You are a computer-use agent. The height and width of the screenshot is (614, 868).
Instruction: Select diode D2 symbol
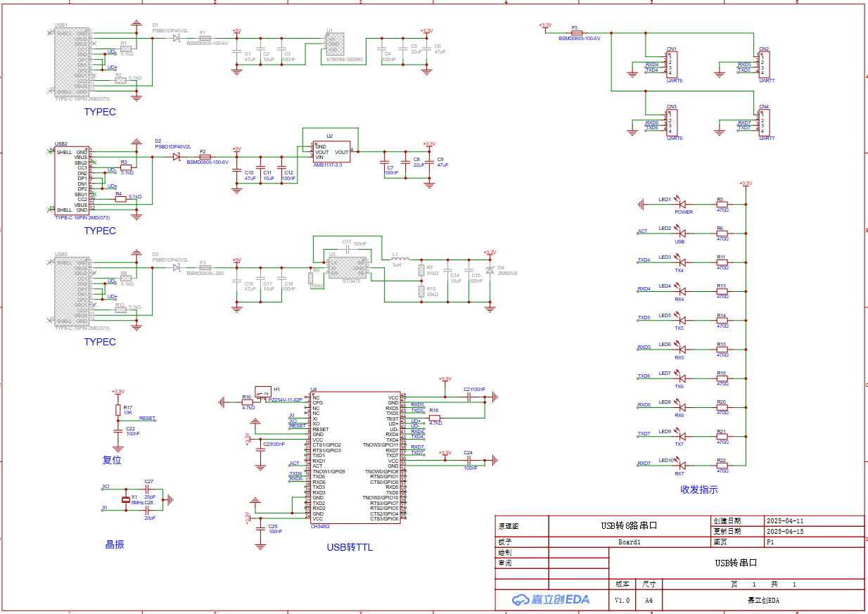pyautogui.click(x=177, y=157)
